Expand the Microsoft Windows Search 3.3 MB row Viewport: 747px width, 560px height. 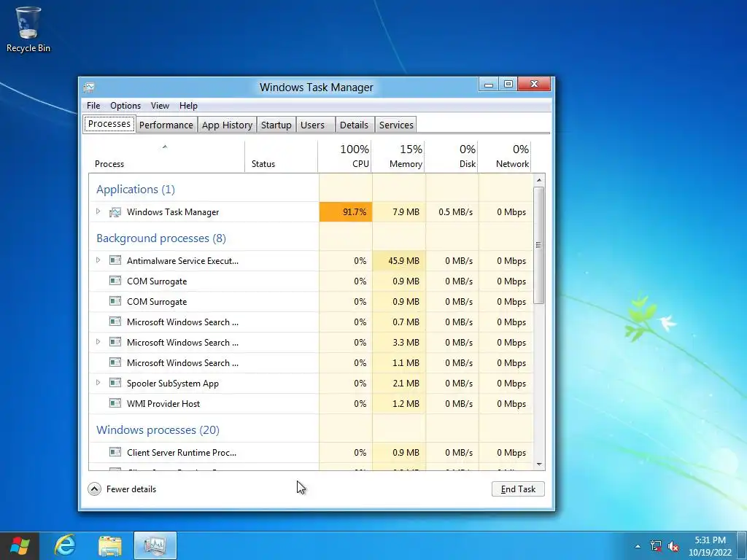(x=98, y=341)
